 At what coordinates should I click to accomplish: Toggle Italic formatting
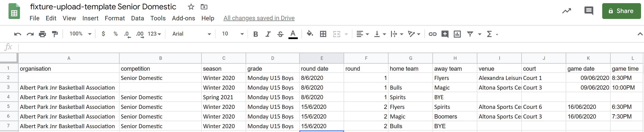[x=268, y=34]
